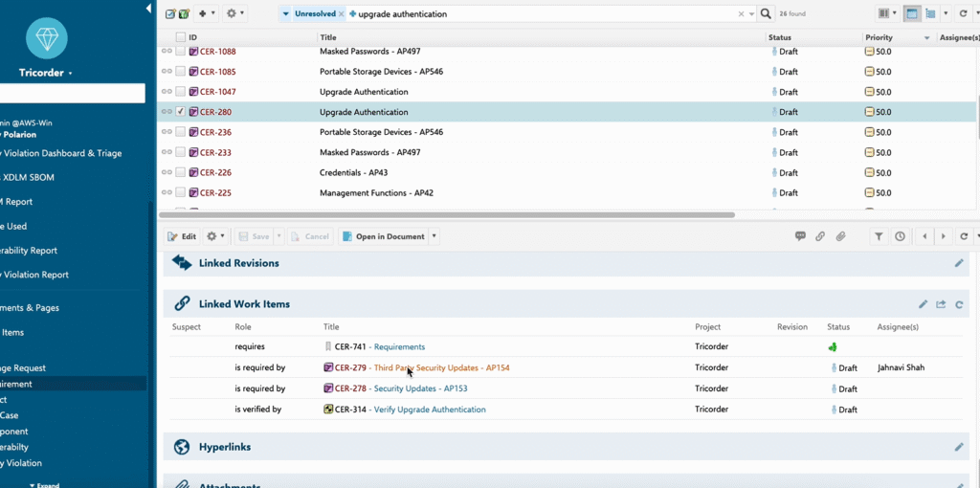Open the history clock icon

pos(900,236)
